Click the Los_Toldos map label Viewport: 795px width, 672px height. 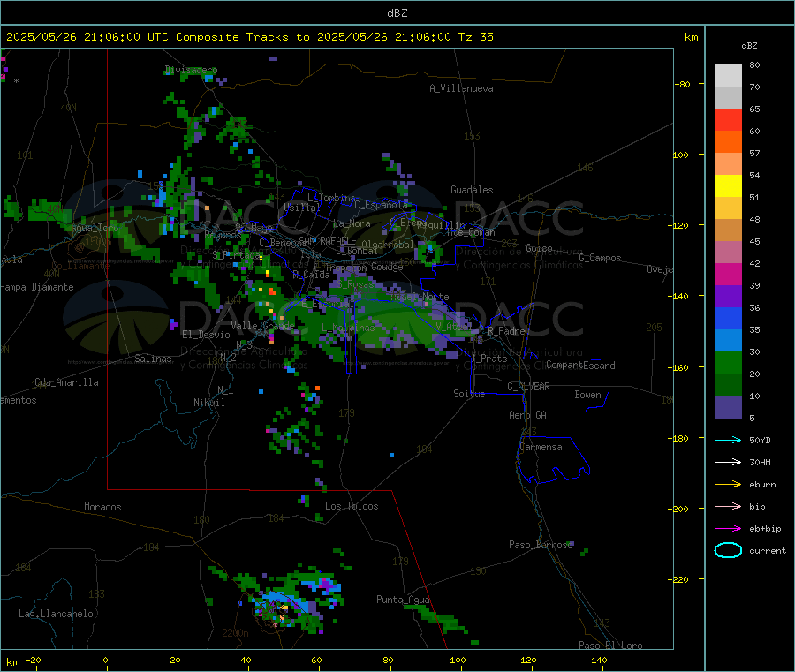pyautogui.click(x=352, y=506)
